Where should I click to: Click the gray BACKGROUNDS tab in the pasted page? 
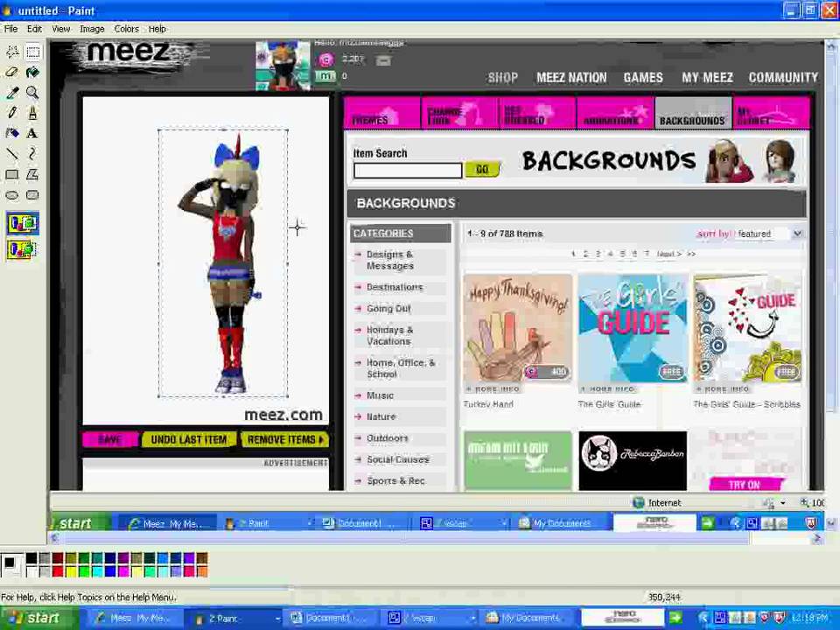(x=693, y=113)
